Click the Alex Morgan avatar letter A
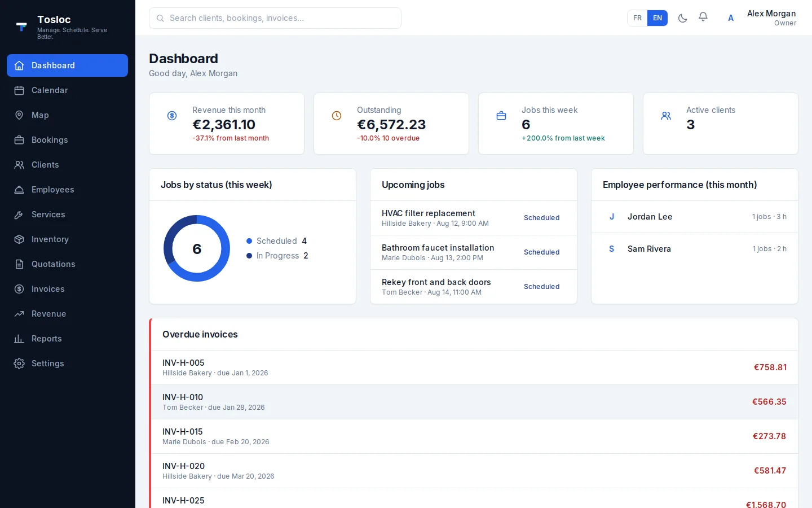Image resolution: width=812 pixels, height=508 pixels. pos(731,18)
